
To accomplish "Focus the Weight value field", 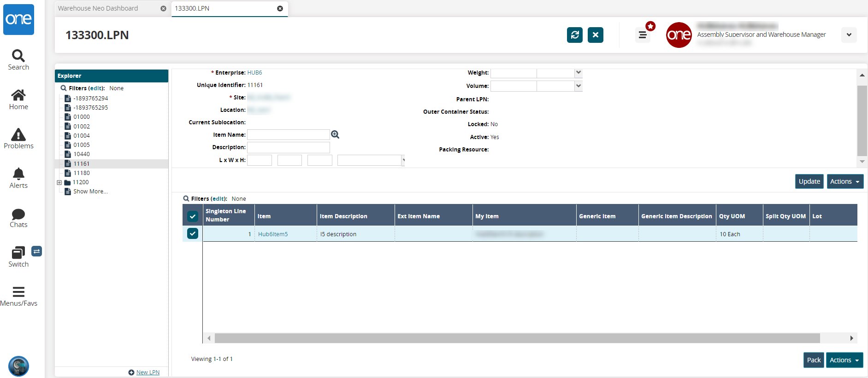I will 514,73.
